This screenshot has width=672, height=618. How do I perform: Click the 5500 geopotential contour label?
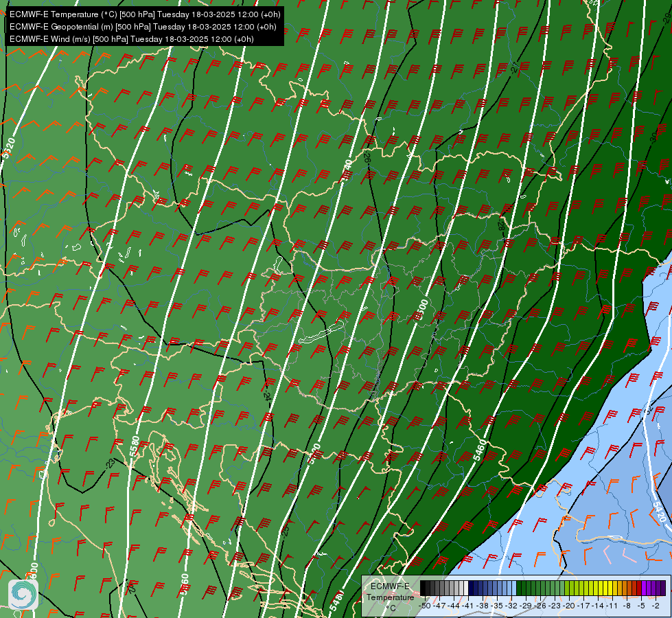(x=421, y=310)
